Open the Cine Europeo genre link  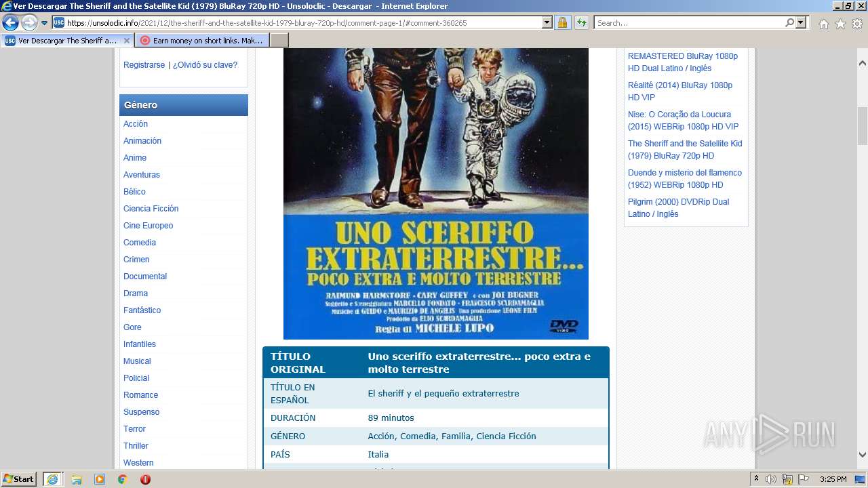pyautogui.click(x=149, y=226)
